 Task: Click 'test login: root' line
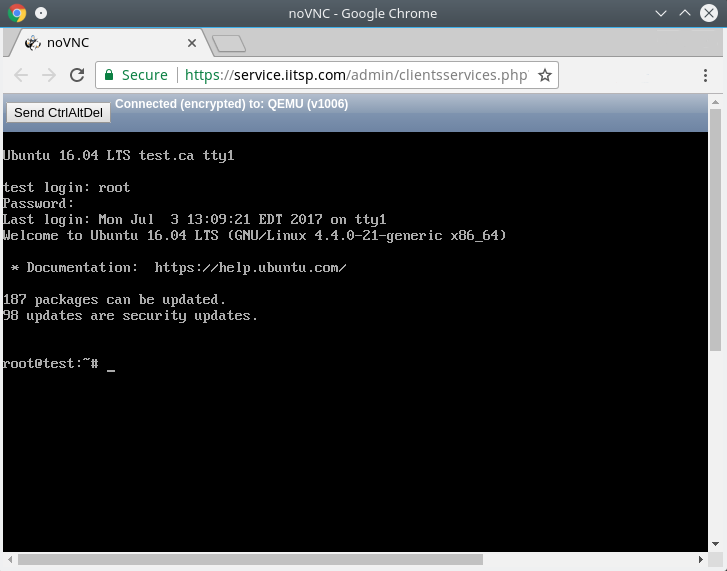(66, 188)
